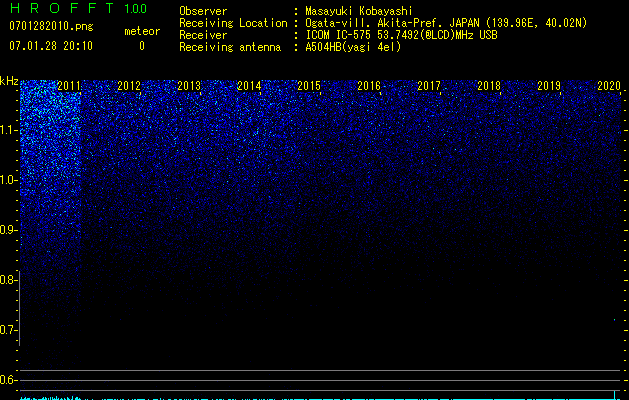Click the 0.6 kHz axis label

(7, 380)
